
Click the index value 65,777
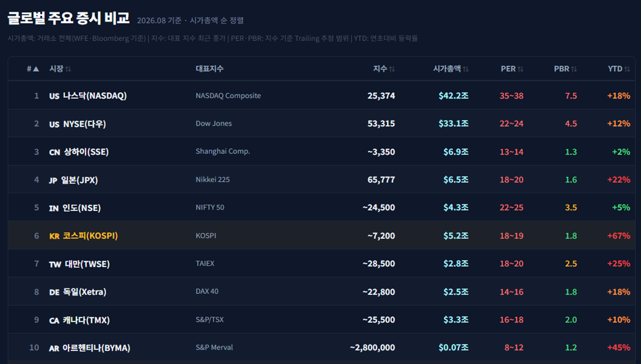381,180
